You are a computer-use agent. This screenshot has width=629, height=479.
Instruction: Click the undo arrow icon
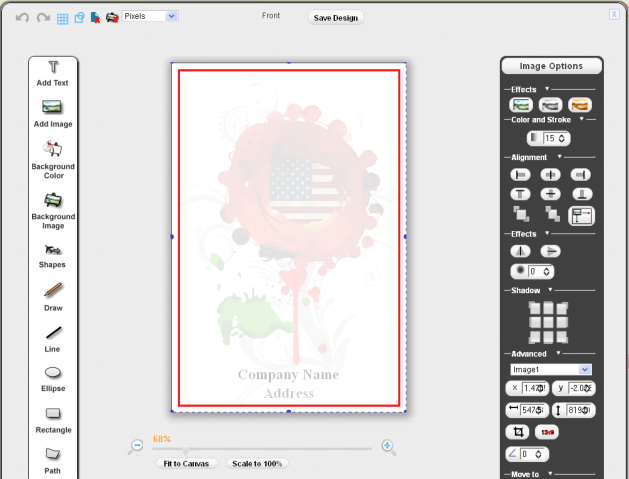22,18
